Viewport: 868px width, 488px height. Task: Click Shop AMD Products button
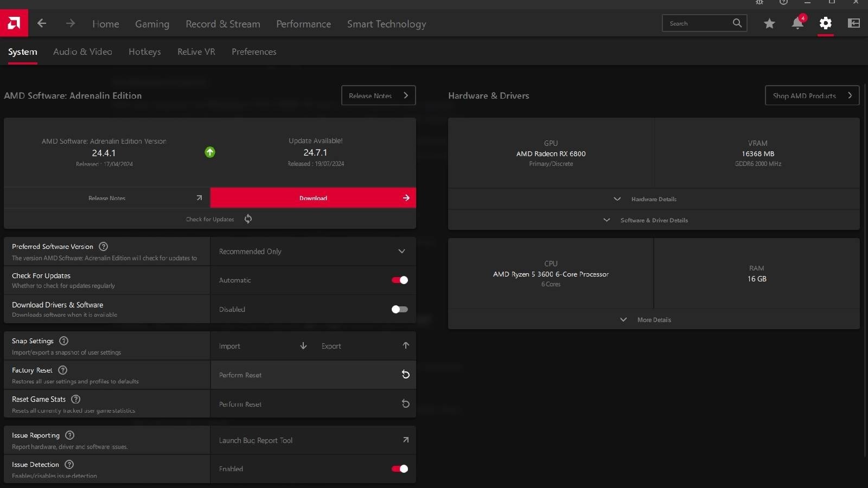tap(812, 95)
